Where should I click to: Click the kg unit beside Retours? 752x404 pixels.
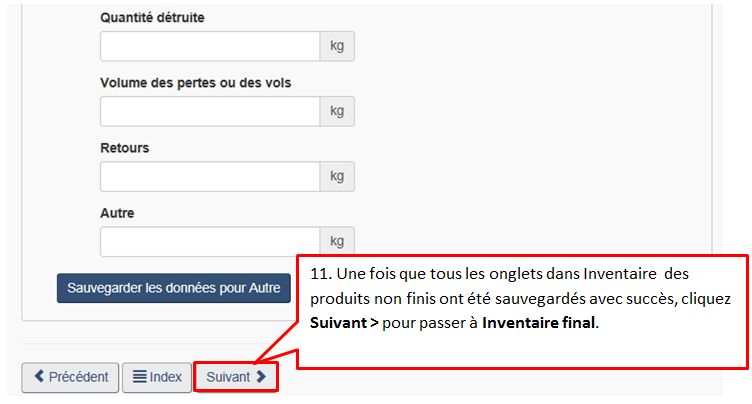337,176
